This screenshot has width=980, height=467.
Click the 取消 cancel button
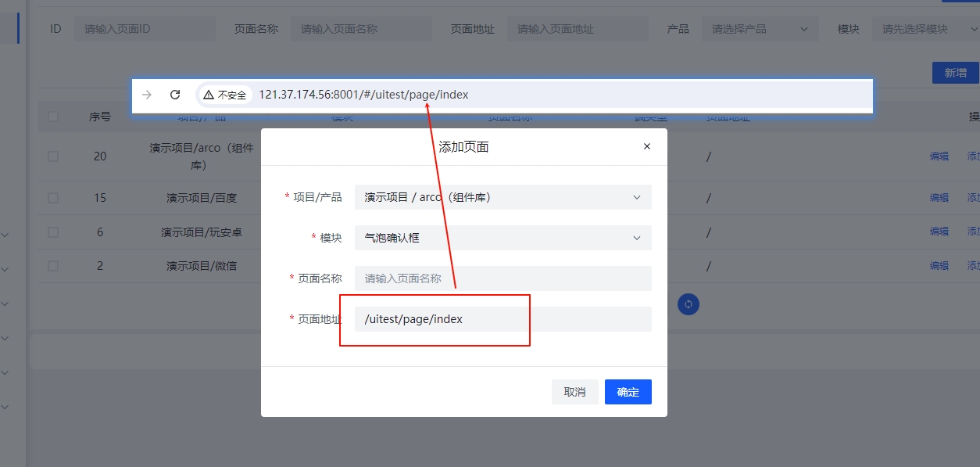574,391
